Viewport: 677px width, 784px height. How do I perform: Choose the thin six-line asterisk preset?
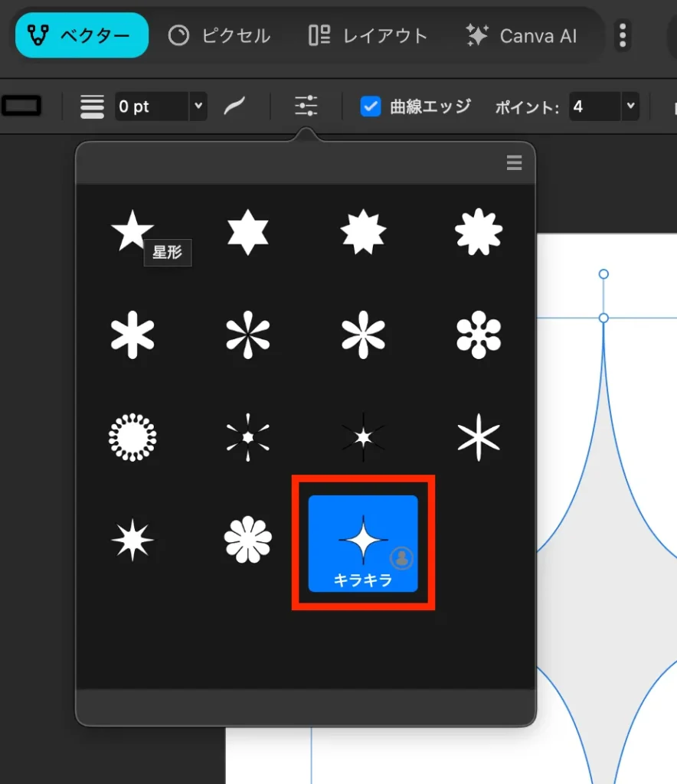coord(478,437)
